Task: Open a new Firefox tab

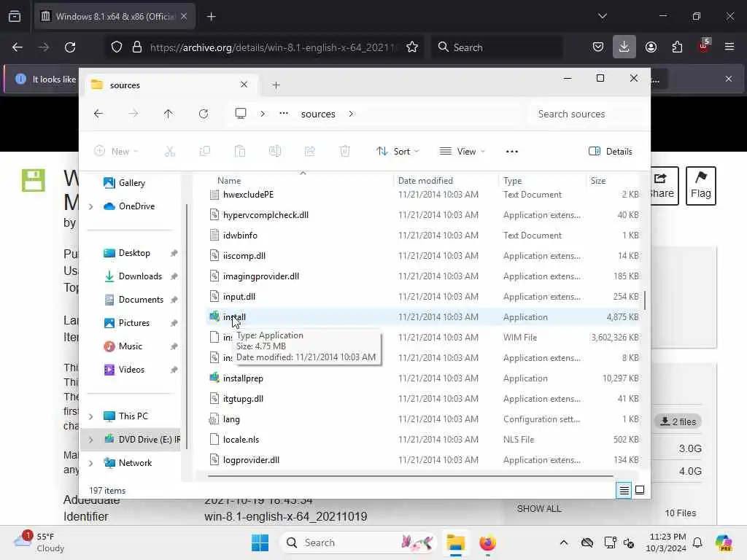Action: pos(211,17)
